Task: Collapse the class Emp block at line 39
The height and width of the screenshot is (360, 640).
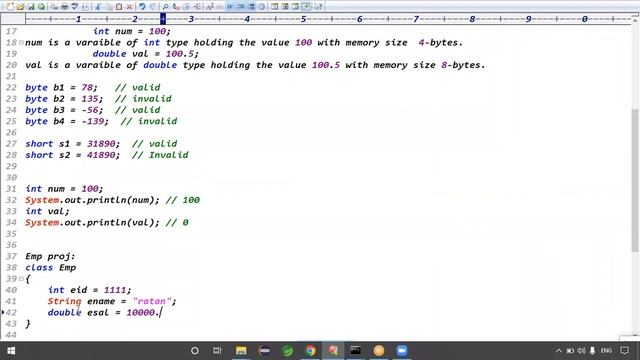Action: (21, 279)
